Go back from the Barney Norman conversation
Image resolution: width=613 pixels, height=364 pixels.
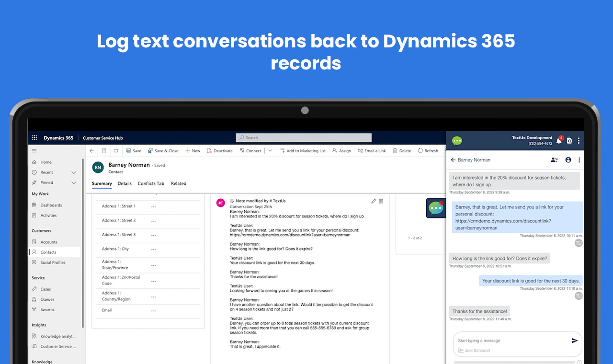tap(453, 160)
